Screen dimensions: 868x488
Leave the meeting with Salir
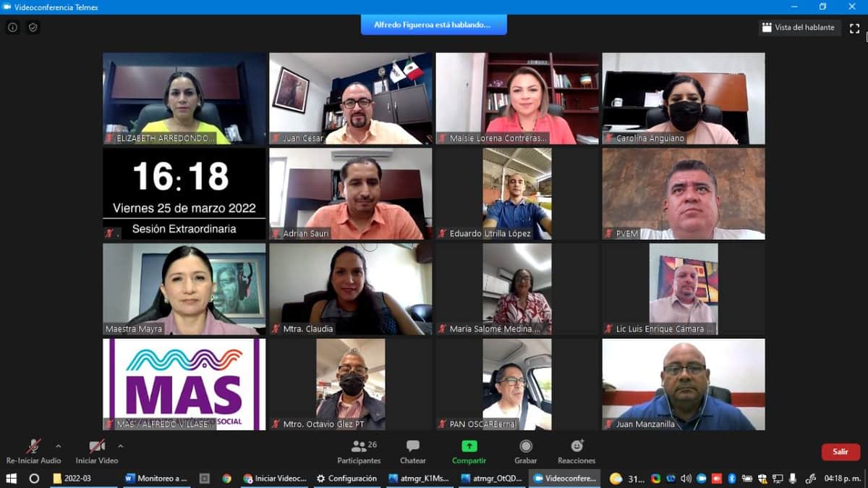840,451
